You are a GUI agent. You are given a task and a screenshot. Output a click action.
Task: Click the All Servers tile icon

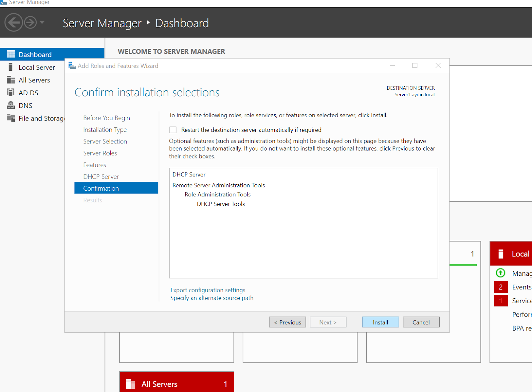click(x=131, y=384)
